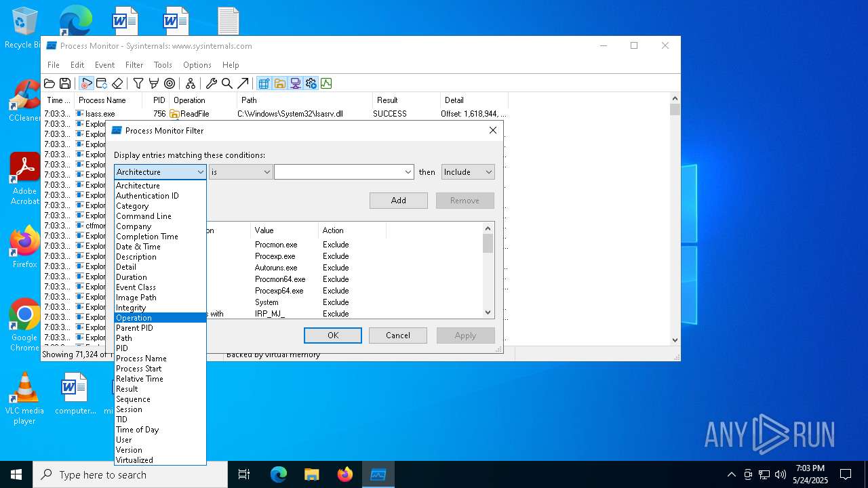Select Operation in the dropdown list
Screen dimensions: 868x488
point(160,318)
